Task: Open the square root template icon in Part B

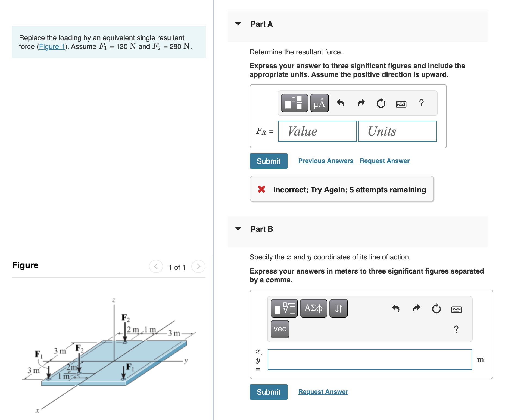Action: point(284,308)
